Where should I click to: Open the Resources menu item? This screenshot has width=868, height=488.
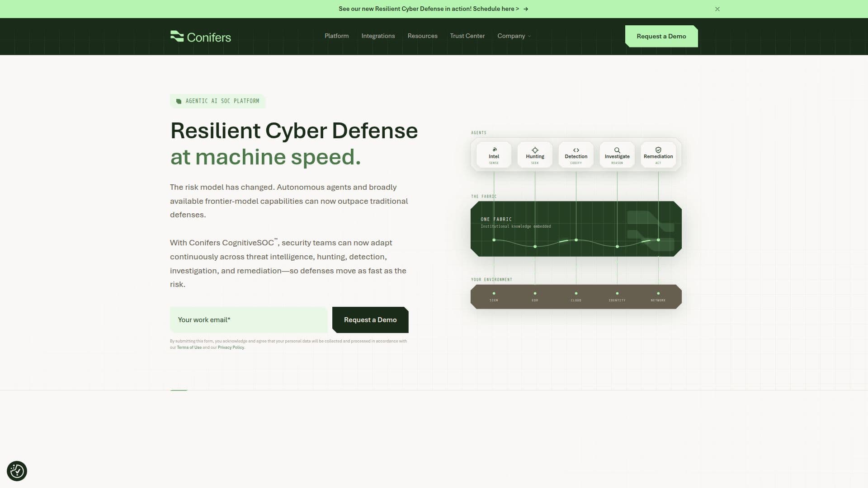coord(422,36)
